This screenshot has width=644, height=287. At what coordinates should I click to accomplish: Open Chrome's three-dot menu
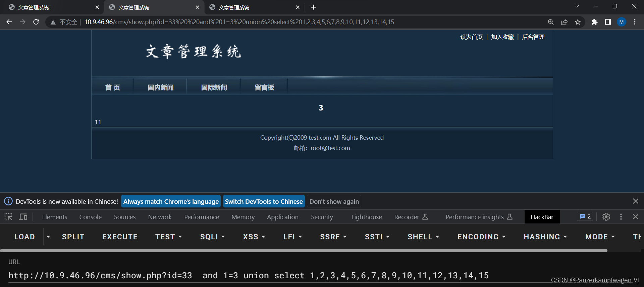point(635,22)
